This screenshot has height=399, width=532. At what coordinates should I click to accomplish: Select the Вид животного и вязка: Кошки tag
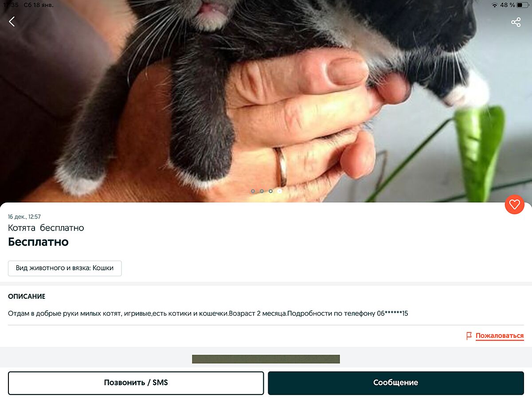(x=65, y=268)
